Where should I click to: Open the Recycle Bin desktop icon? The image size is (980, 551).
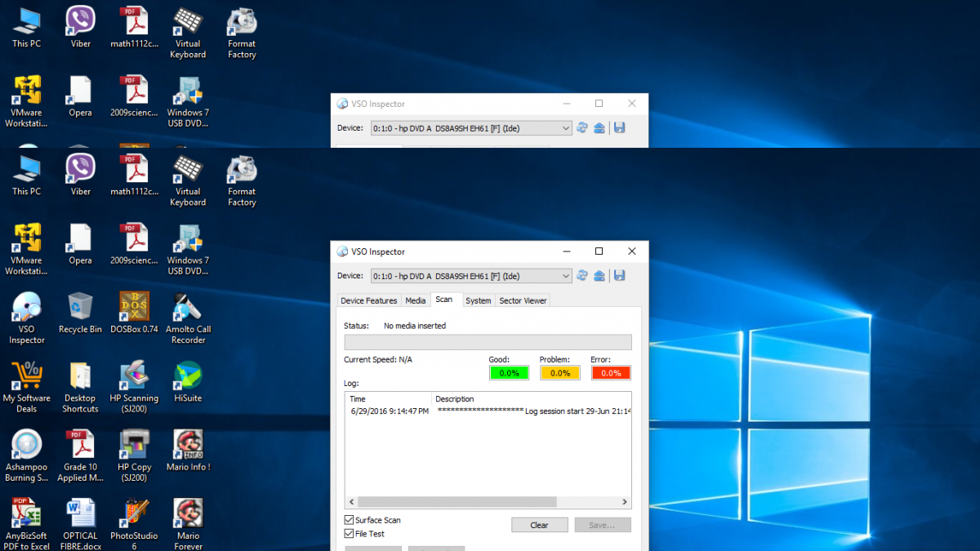(x=80, y=313)
